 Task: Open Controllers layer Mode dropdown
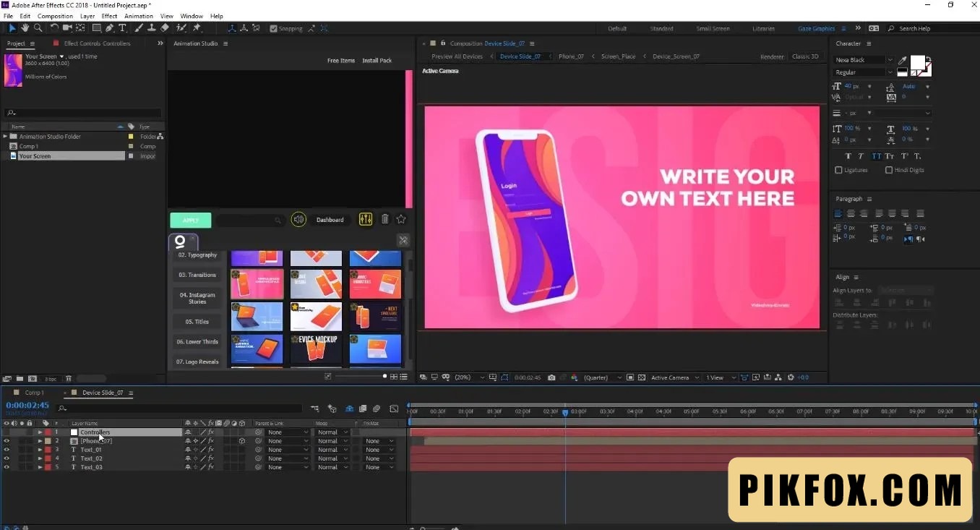click(x=332, y=432)
